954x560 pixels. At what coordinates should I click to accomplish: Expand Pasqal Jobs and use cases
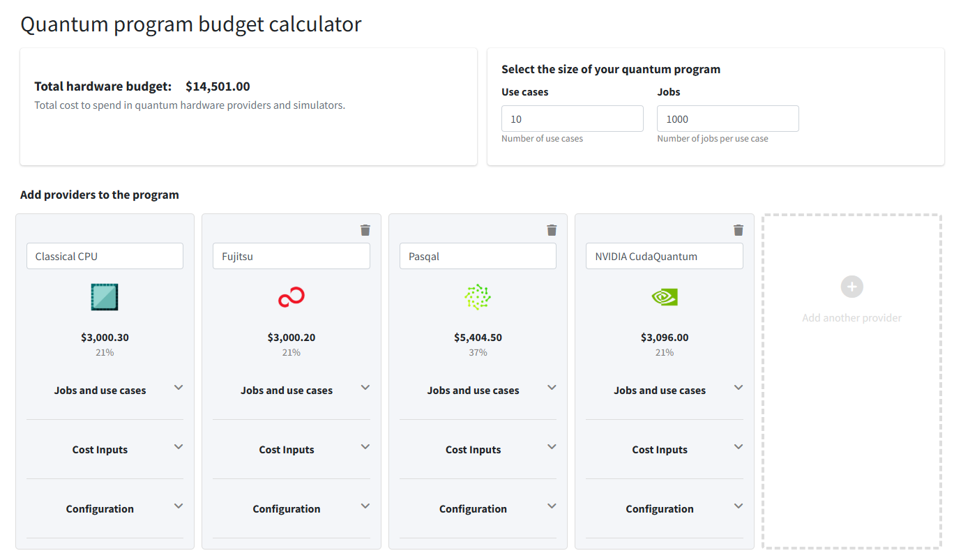tap(552, 388)
